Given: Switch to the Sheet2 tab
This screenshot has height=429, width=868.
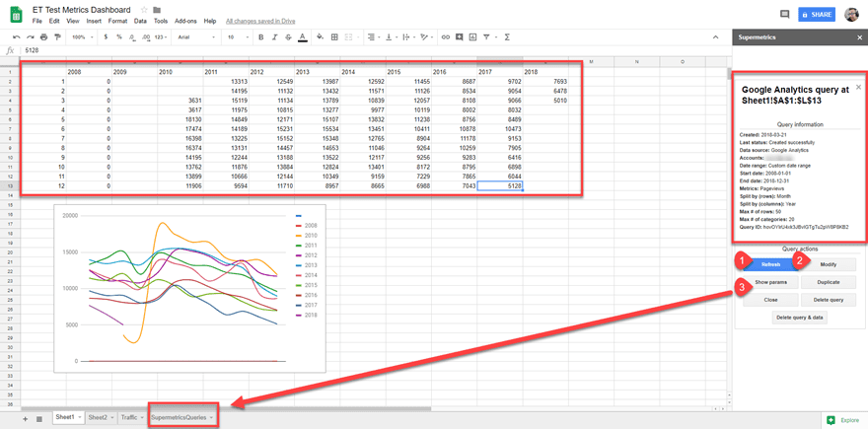Looking at the screenshot, I should click(x=101, y=417).
